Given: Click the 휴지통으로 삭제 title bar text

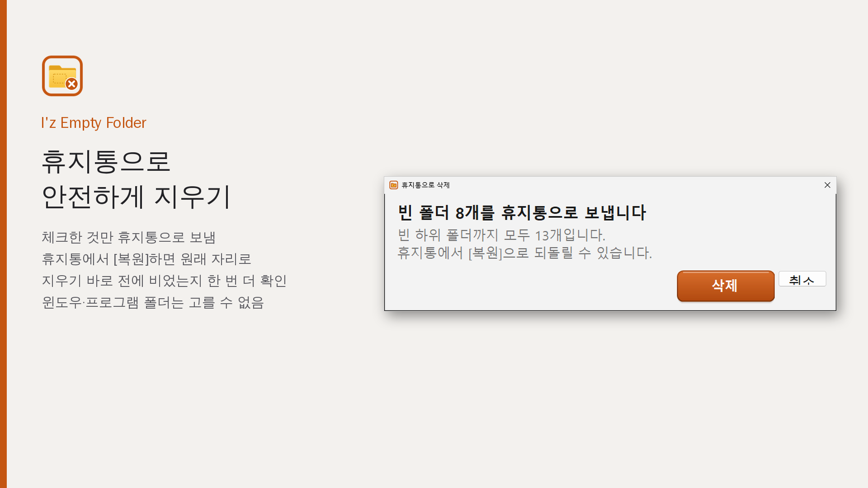Looking at the screenshot, I should click(425, 185).
